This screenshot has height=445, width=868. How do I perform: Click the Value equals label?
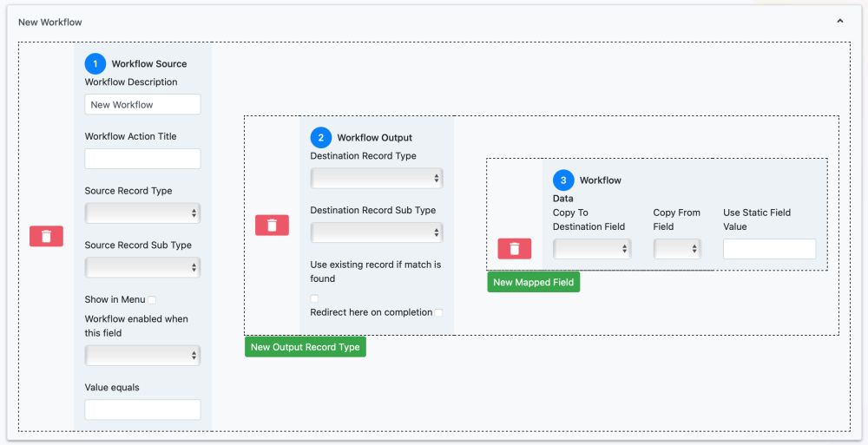(112, 388)
